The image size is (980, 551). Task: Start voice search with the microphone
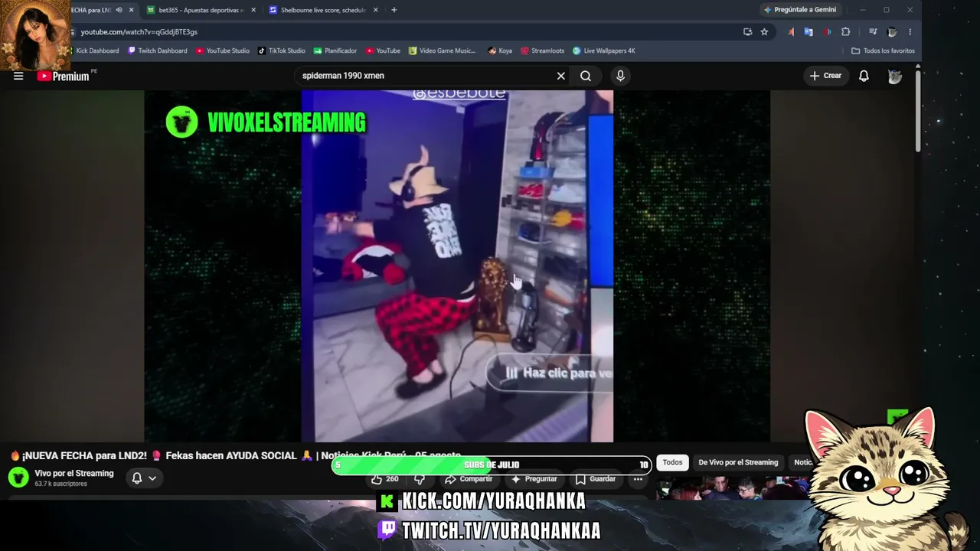coord(620,76)
